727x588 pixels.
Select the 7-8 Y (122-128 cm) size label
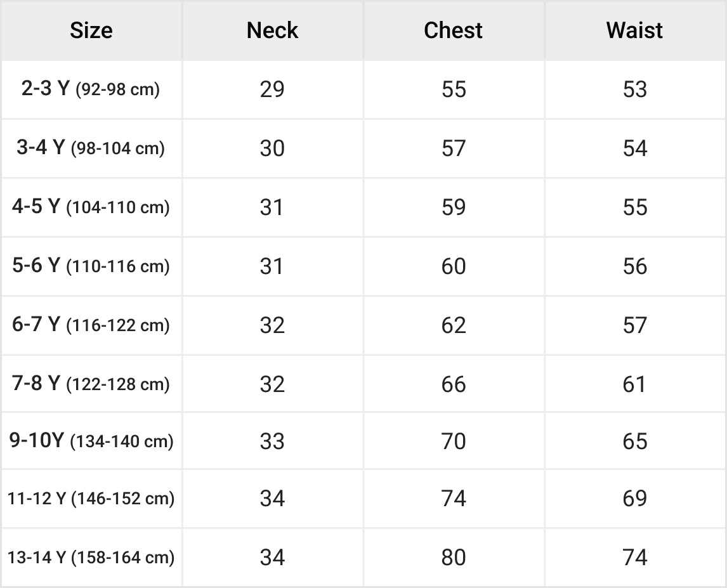[91, 384]
